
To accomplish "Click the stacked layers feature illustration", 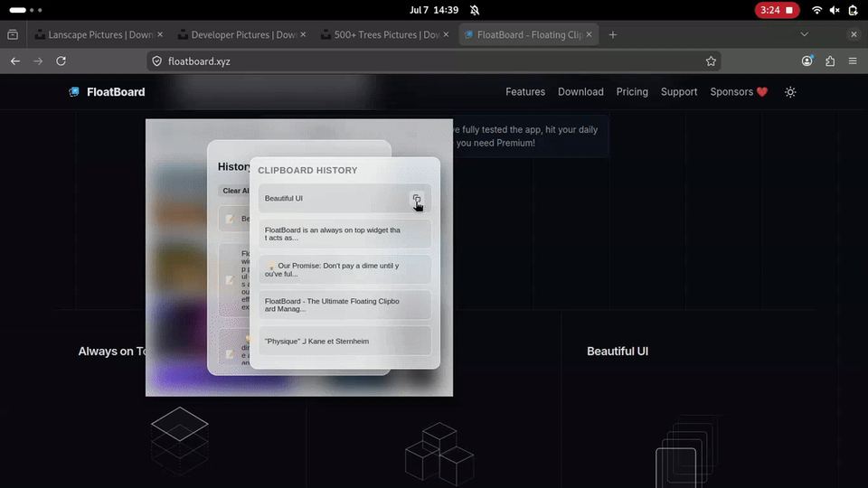I will point(179,441).
